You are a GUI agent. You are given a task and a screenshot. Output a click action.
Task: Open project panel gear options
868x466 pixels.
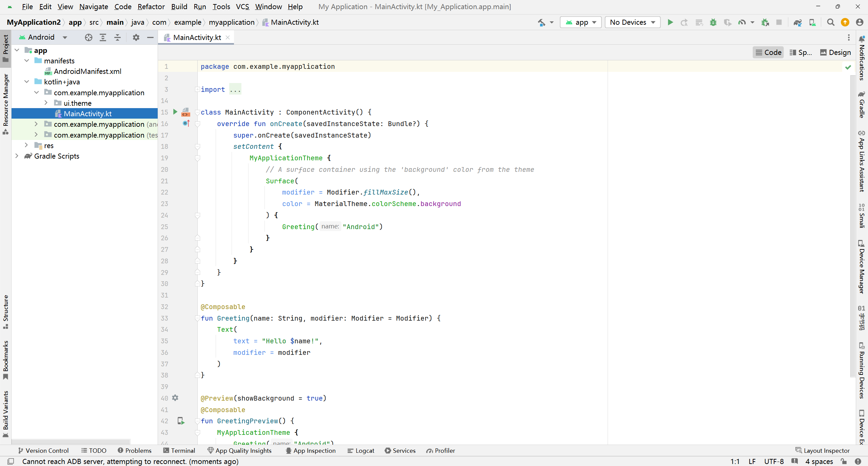tap(136, 37)
